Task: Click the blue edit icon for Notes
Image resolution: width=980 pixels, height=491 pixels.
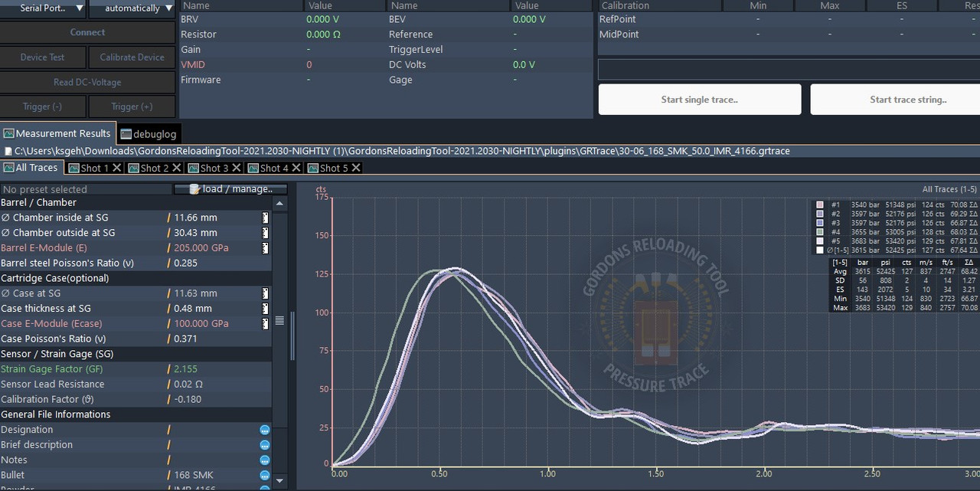Action: pos(265,460)
